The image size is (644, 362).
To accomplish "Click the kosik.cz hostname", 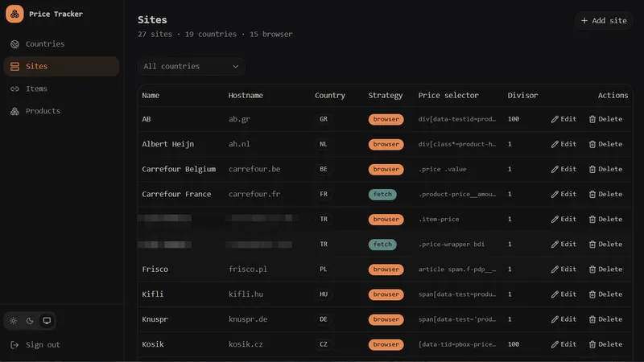I will click(x=246, y=344).
